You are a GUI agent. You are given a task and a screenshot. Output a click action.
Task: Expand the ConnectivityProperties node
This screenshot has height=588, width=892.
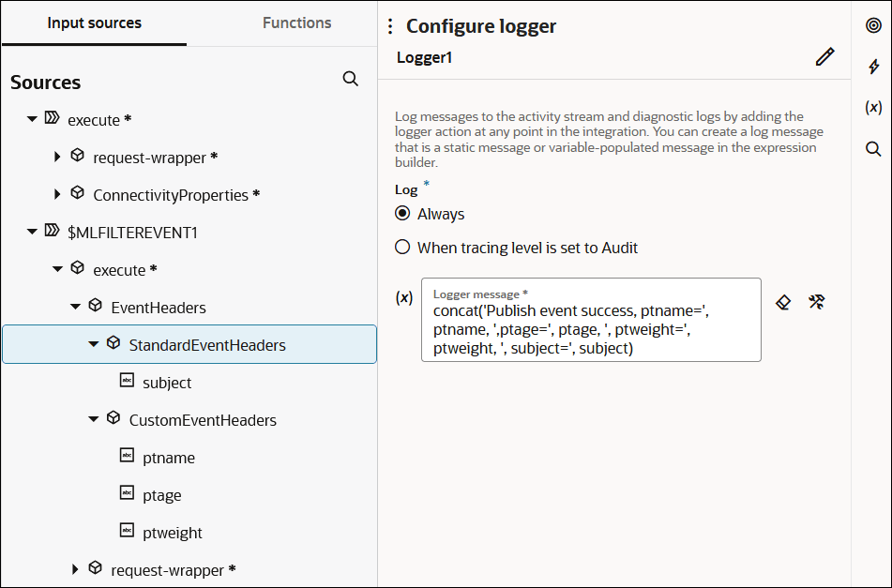pyautogui.click(x=58, y=194)
